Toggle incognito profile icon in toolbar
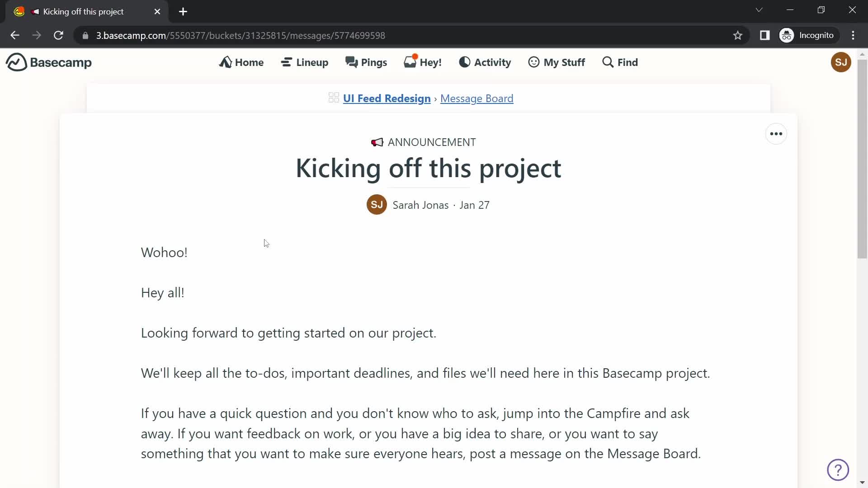This screenshot has width=868, height=488. (x=787, y=35)
